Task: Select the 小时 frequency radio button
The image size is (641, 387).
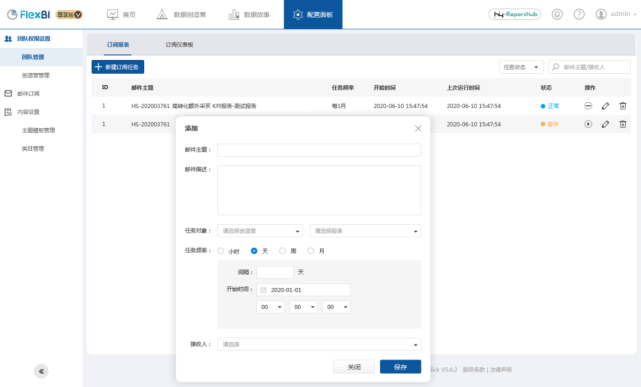Action: [221, 251]
